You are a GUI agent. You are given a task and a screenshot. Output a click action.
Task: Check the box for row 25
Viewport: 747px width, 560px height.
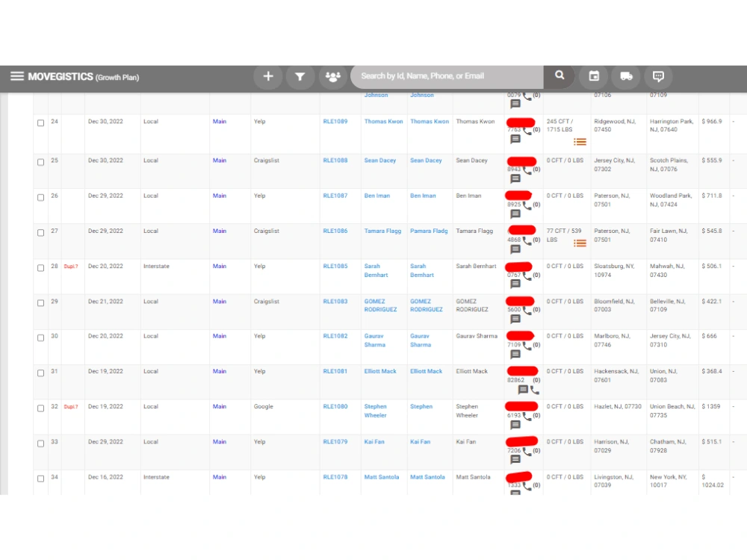click(x=41, y=162)
